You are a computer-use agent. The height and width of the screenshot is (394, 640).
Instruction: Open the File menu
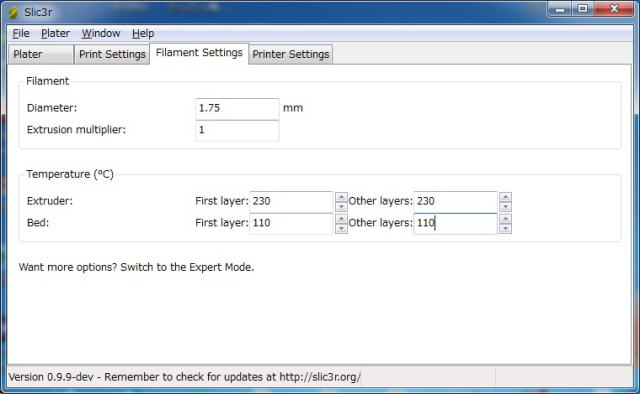tap(21, 33)
